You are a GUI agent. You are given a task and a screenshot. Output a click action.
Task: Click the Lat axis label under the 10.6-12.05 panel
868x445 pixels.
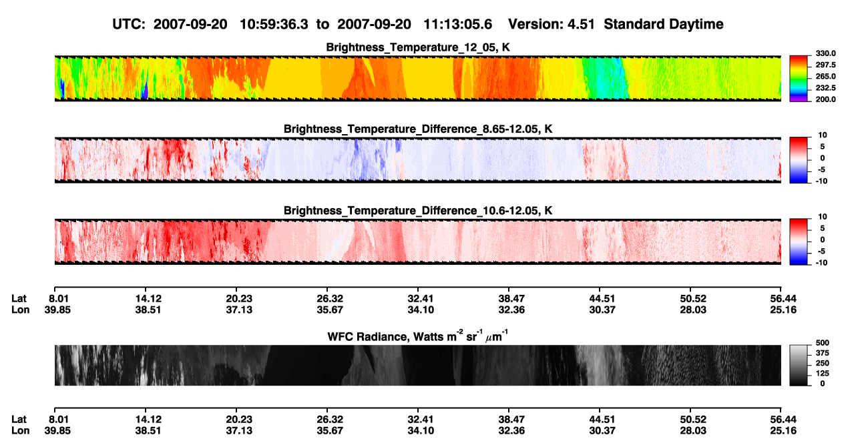pyautogui.click(x=19, y=299)
